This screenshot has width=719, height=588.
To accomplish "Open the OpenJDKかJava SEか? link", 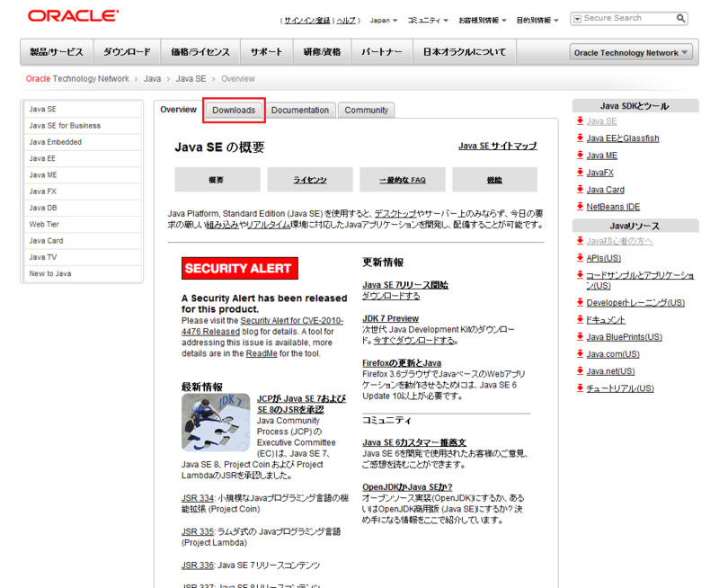I will 407,486.
